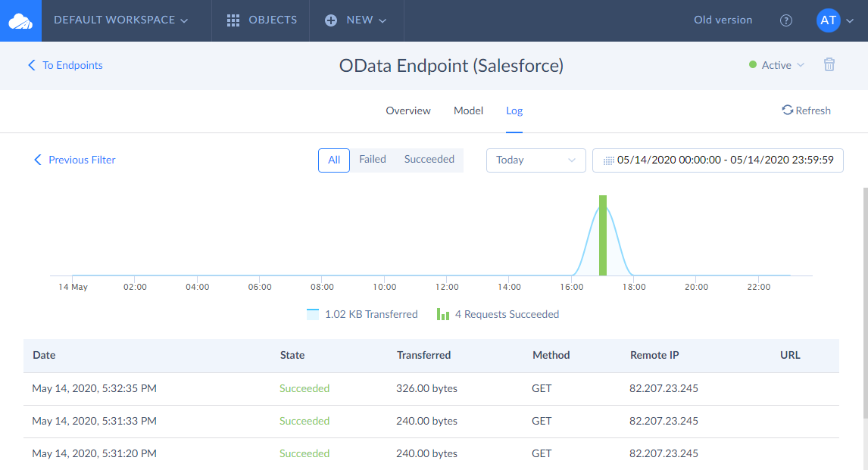Click Succeeded state in 5:31:33 PM row
Image resolution: width=868 pixels, height=470 pixels.
(x=304, y=421)
